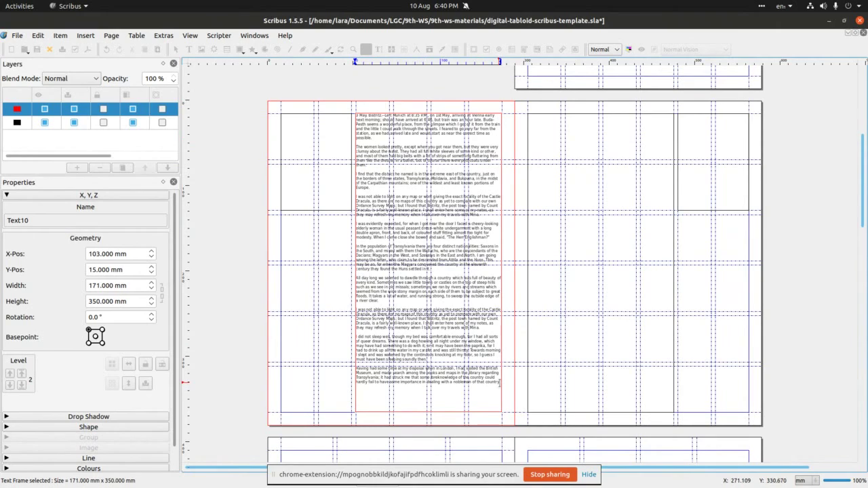Open the clock showing 10 Aug 6:40 PM

coord(433,6)
